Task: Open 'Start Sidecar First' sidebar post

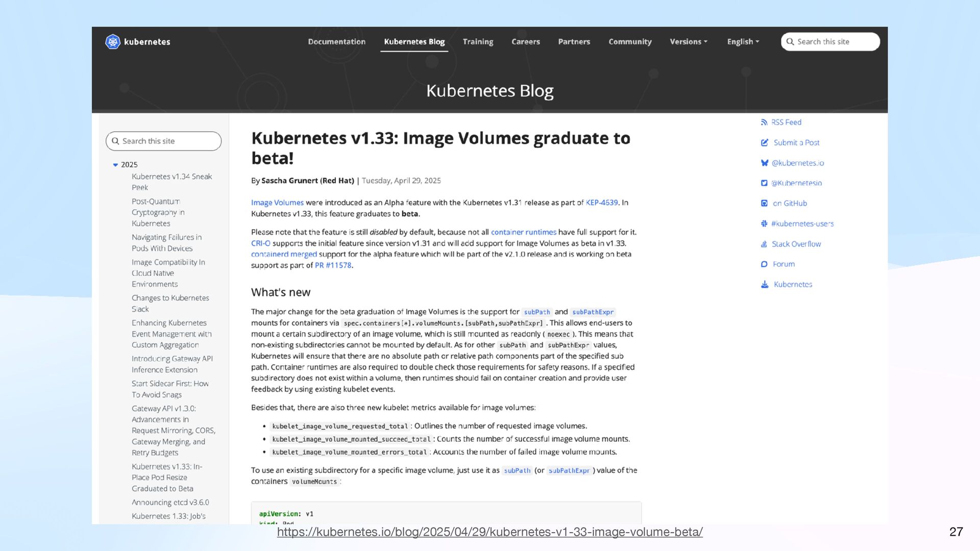Action: coord(170,389)
